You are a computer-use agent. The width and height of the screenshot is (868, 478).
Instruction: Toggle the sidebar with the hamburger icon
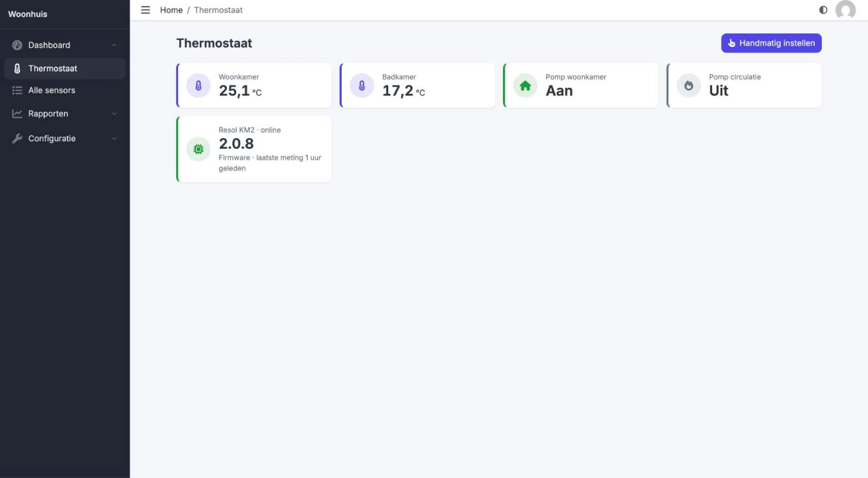point(145,10)
